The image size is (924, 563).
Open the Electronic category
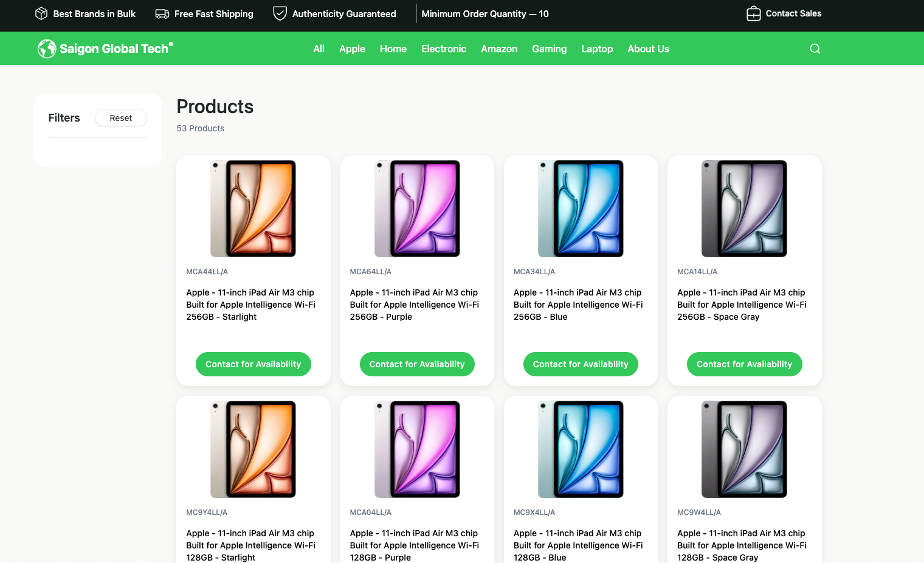[443, 49]
